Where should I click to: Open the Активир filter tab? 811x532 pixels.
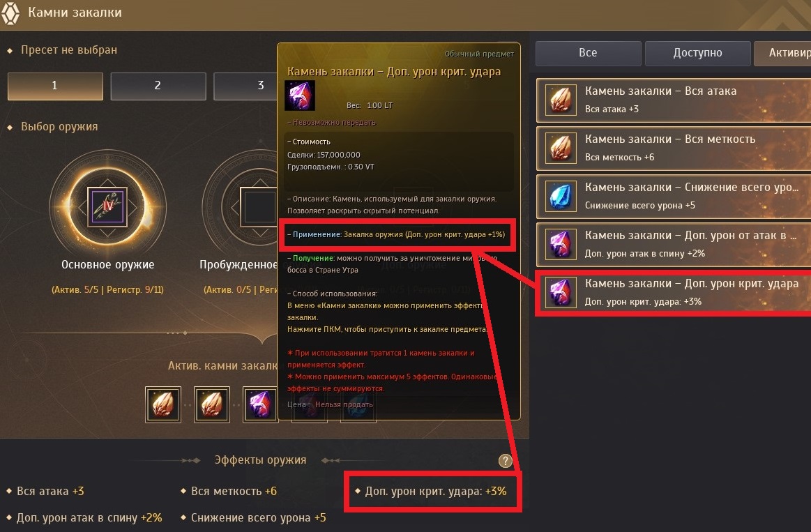pyautogui.click(x=782, y=53)
